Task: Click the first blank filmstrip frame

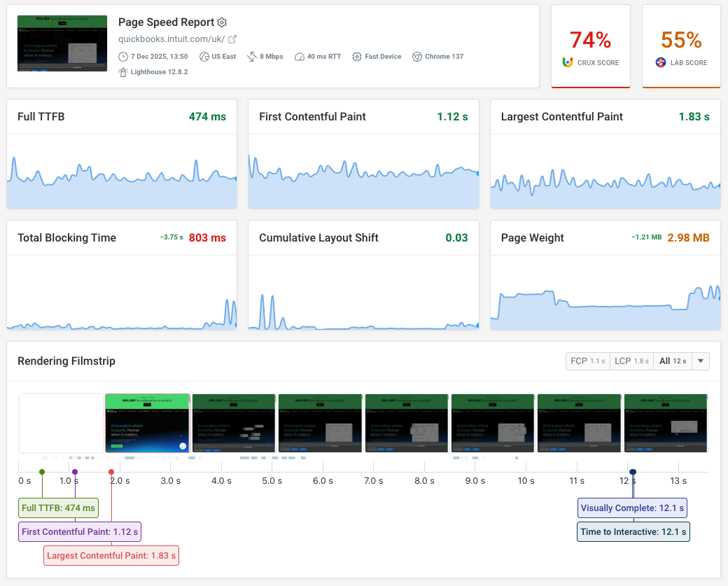Action: (61, 423)
